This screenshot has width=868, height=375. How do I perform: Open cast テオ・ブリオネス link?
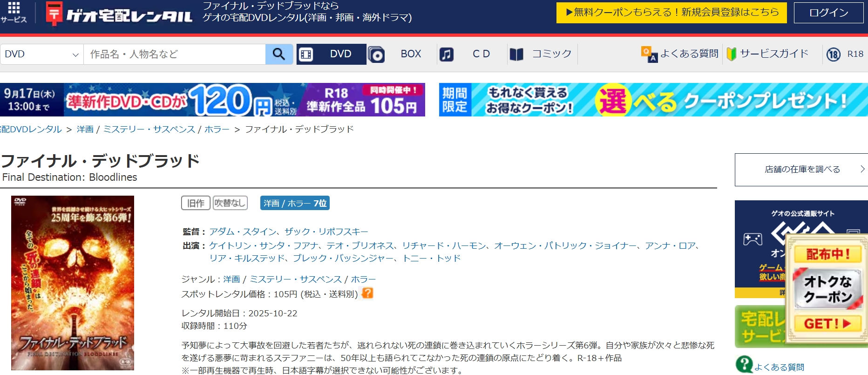360,245
